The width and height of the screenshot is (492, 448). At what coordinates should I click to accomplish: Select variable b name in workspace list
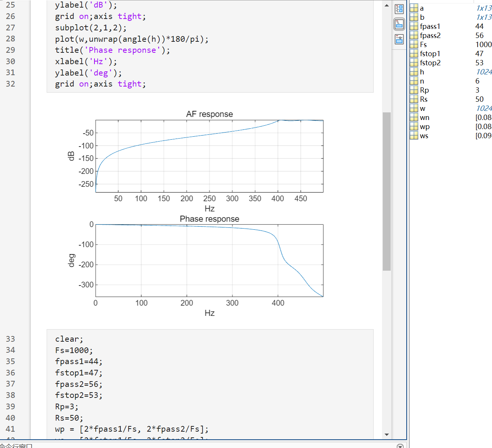coord(422,17)
